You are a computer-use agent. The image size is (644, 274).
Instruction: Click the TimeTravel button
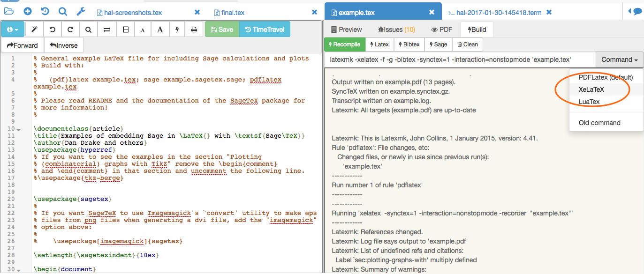(x=265, y=30)
